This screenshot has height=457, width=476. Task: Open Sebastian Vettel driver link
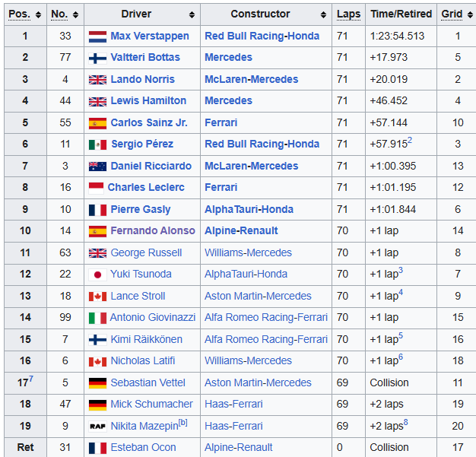(x=148, y=383)
